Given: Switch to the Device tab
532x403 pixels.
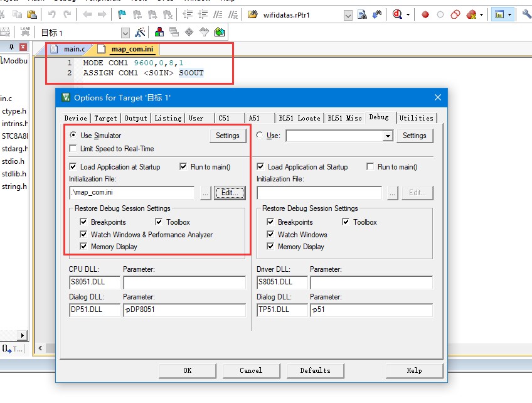Looking at the screenshot, I should pyautogui.click(x=76, y=118).
